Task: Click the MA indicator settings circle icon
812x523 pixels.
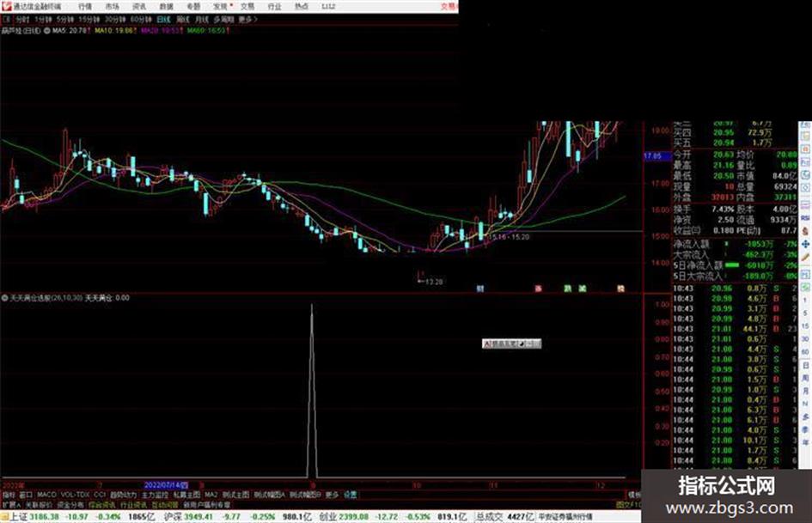Action: coord(46,31)
